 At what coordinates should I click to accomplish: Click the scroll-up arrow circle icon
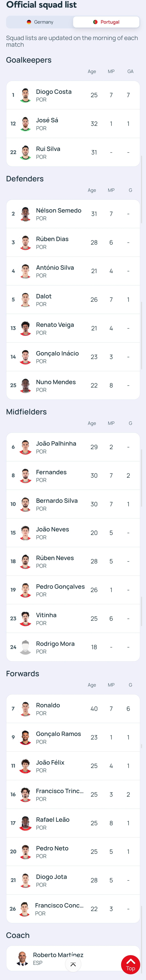click(73, 964)
